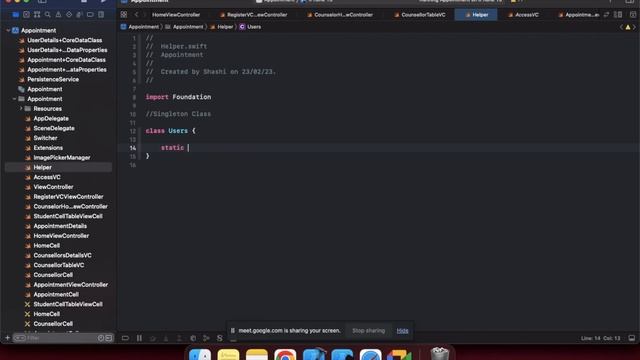Viewport: 640px width, 360px height.
Task: Switch to the RegisterVC...ewController tab
Action: click(x=253, y=15)
